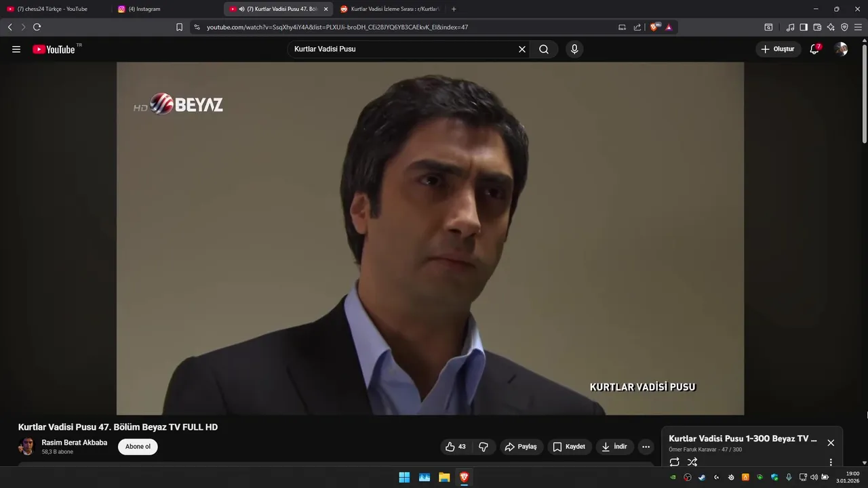Screen dimensions: 868x488
Task: Close the Kurtlar Vadisi Pusu 47 tab
Action: click(x=325, y=9)
